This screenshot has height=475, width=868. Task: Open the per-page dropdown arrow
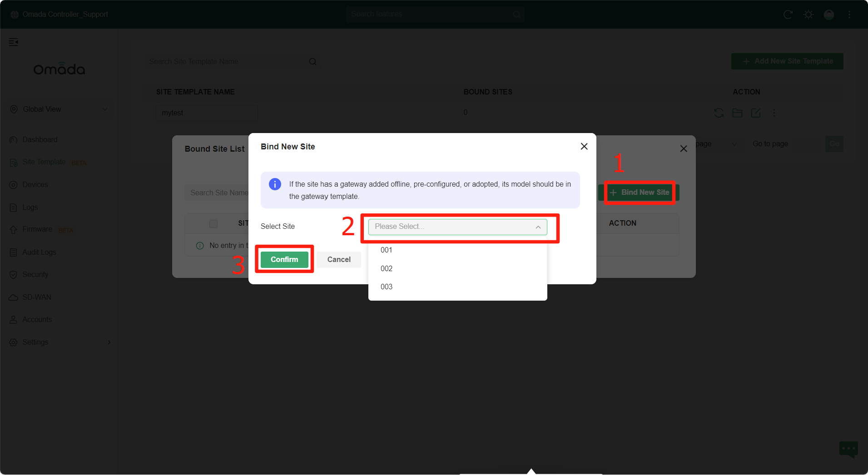point(734,144)
